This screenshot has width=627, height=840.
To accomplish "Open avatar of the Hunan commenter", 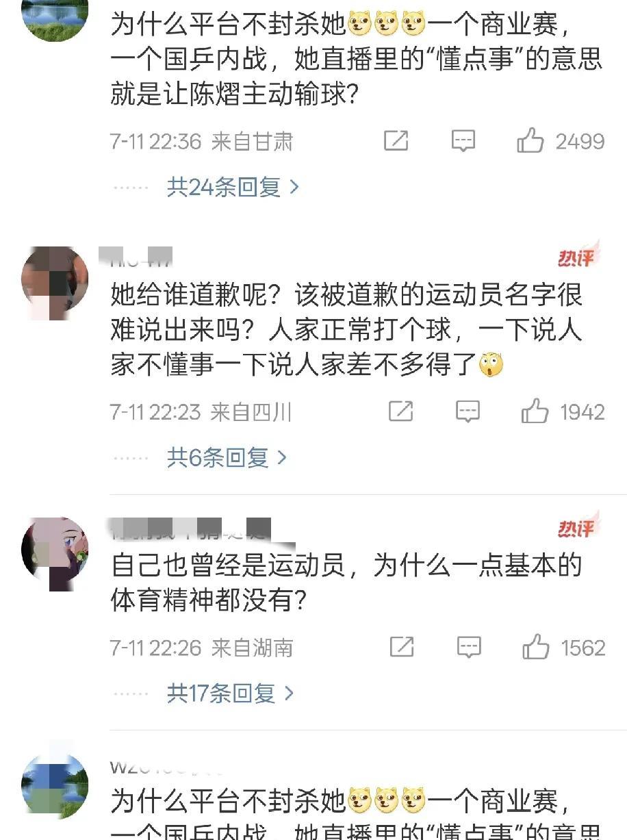I will [55, 552].
